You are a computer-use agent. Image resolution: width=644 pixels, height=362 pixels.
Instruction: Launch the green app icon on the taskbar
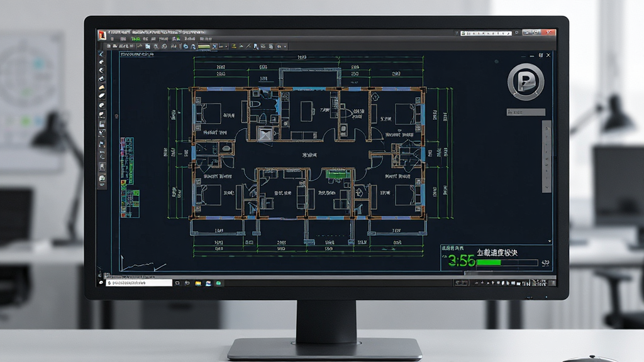(218, 283)
